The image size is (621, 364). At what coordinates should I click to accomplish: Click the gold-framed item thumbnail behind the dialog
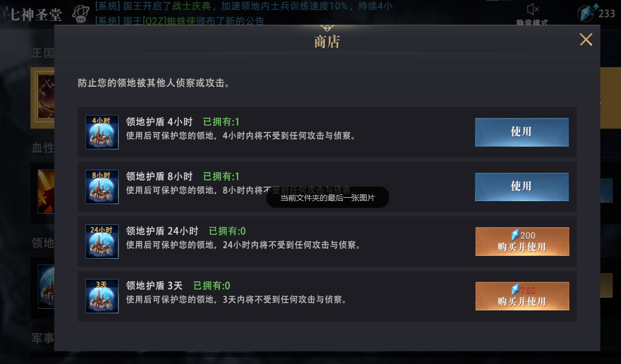42,97
